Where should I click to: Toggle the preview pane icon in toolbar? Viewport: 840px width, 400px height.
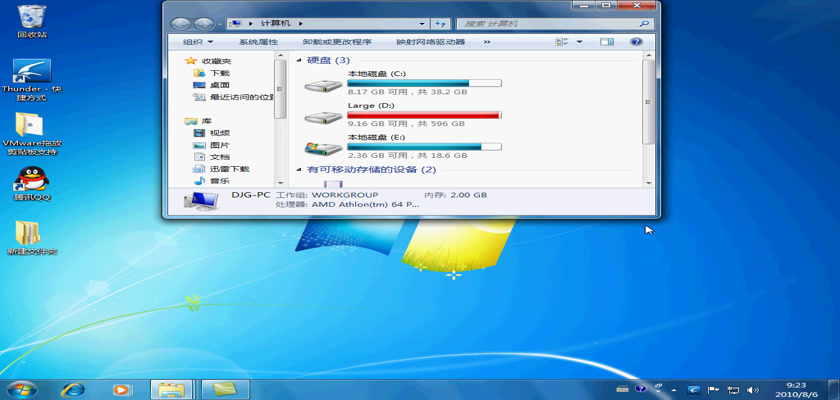[607, 42]
